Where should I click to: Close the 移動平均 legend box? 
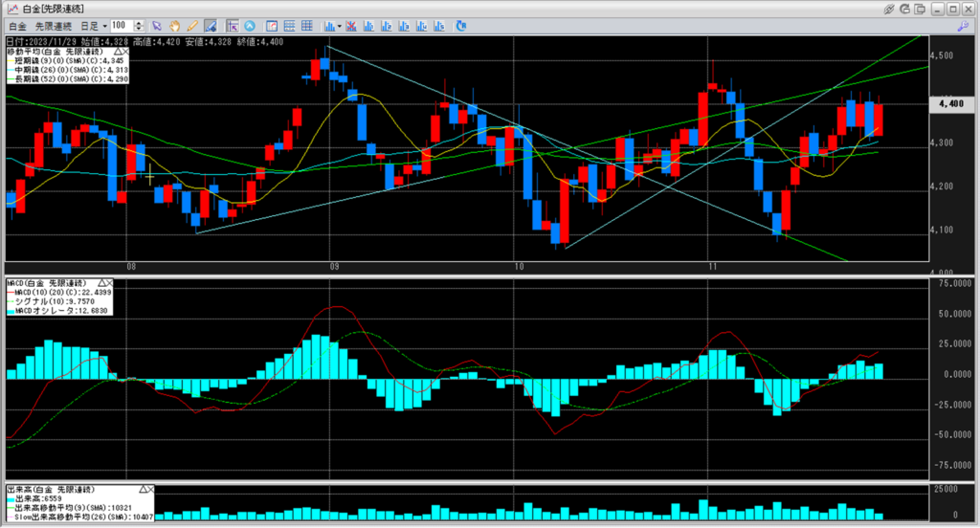125,52
